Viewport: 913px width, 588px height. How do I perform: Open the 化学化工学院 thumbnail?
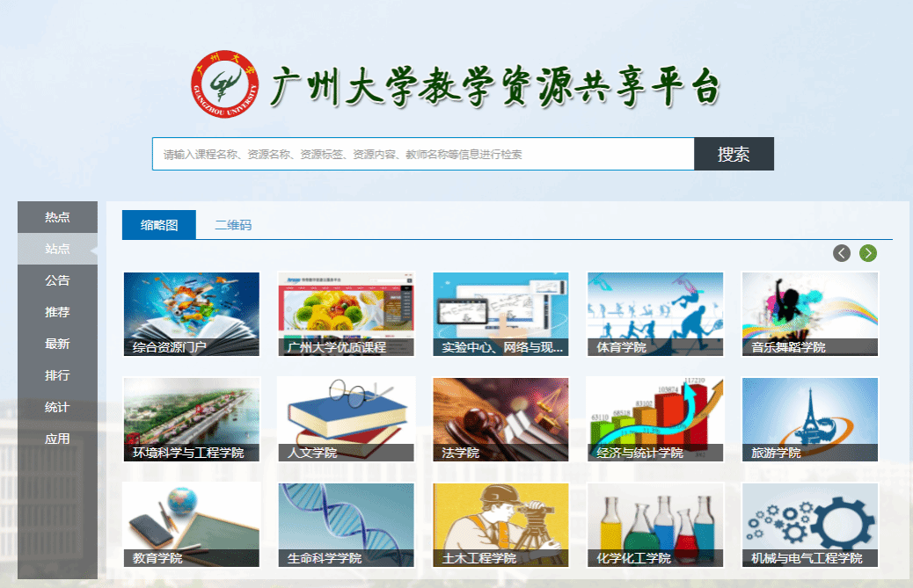tap(655, 526)
